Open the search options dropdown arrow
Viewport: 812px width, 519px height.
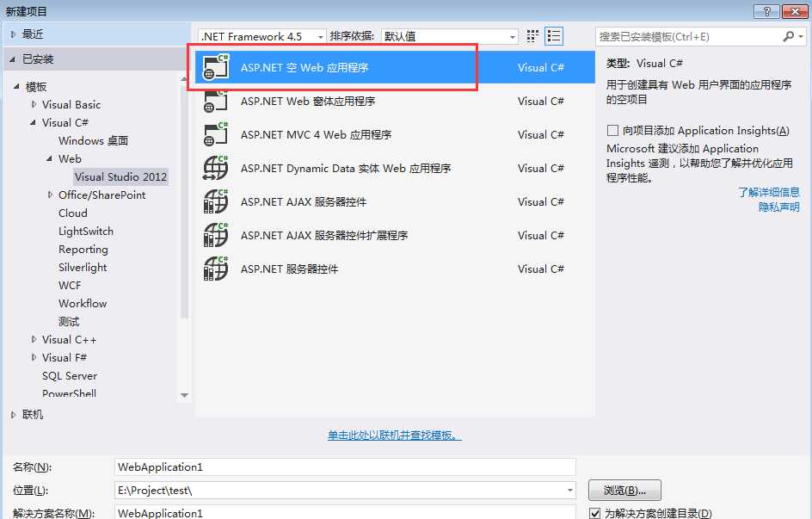pos(801,36)
